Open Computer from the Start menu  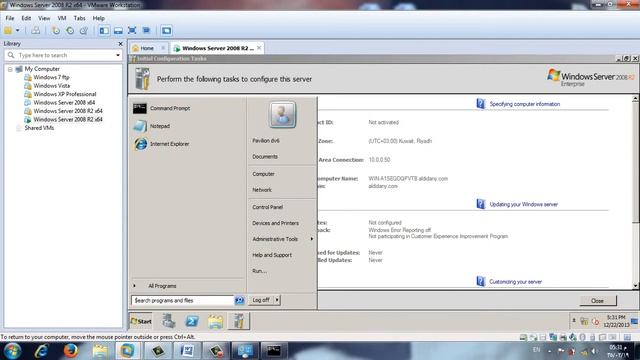[263, 174]
